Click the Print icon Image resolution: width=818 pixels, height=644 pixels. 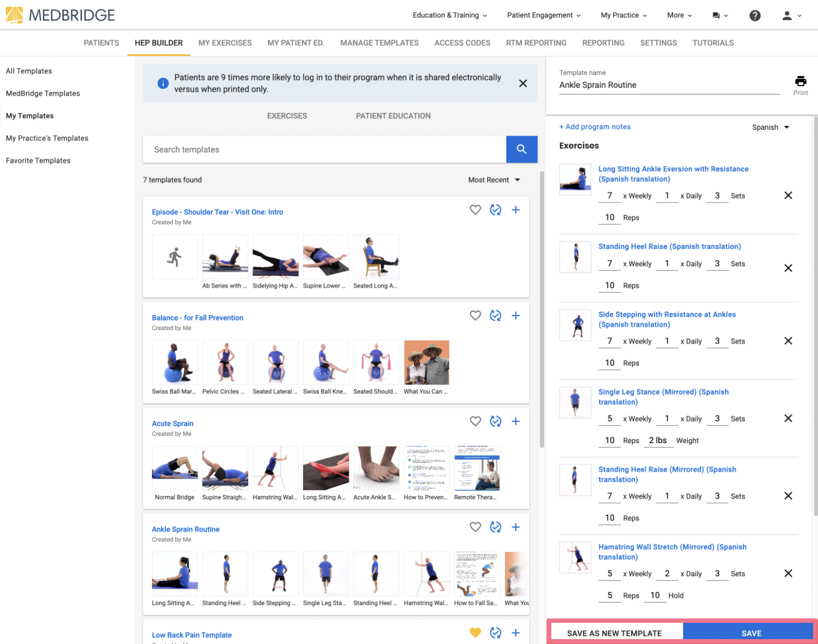pyautogui.click(x=800, y=81)
